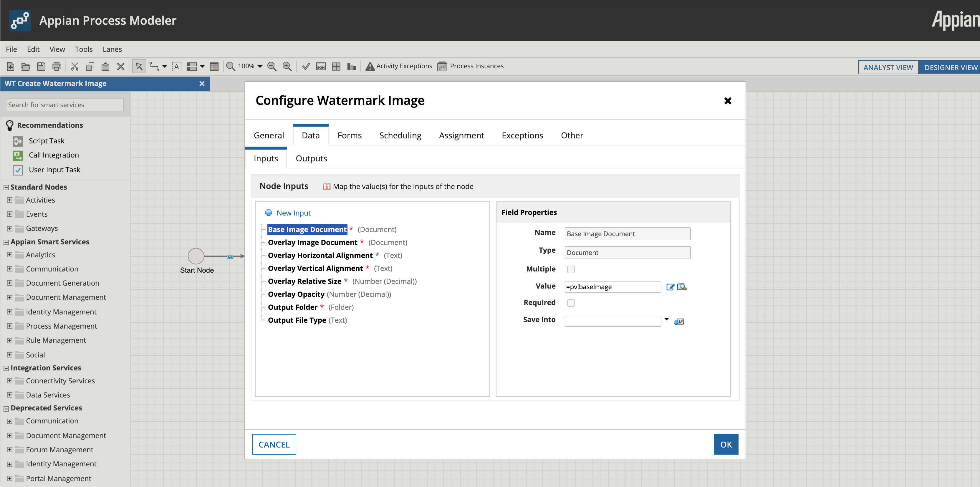Open Activity Exceptions
Screen dimensions: 980x487
[399, 66]
